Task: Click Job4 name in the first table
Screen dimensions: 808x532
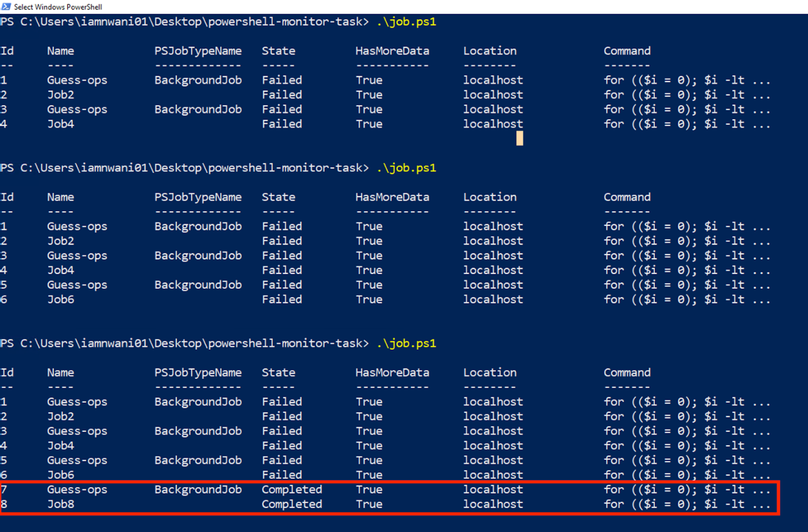Action: (x=60, y=124)
